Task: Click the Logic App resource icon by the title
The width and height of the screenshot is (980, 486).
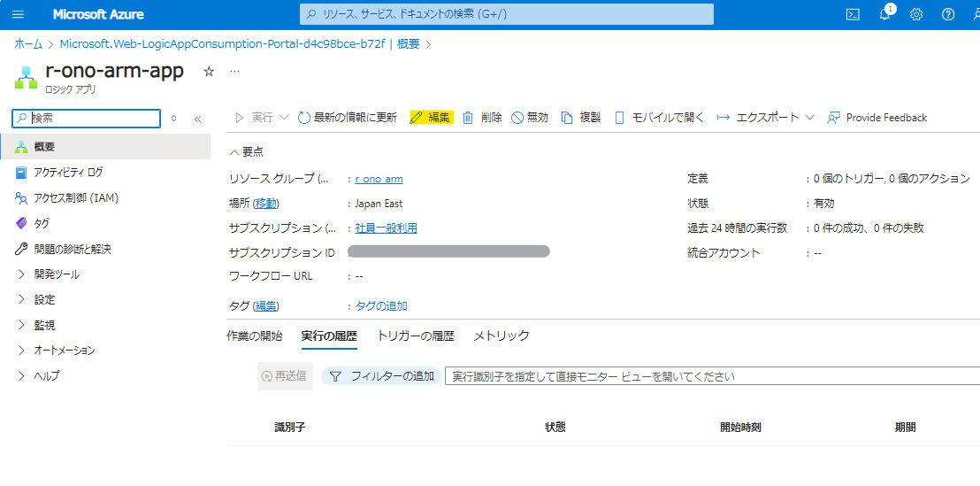Action: pos(27,77)
